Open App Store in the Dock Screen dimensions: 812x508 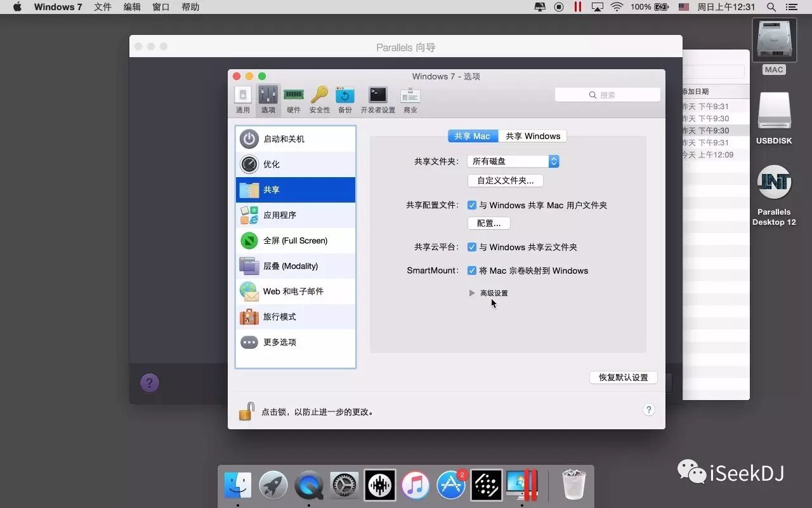point(451,486)
